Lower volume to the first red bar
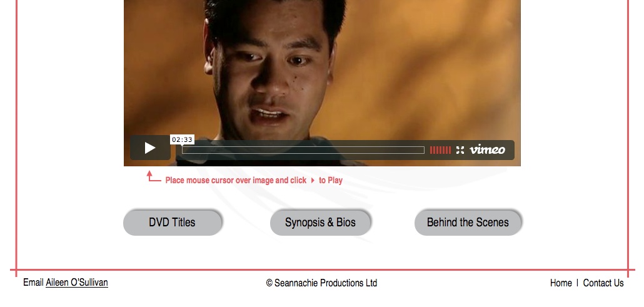Screen dimensions: 644x307 (431, 150)
